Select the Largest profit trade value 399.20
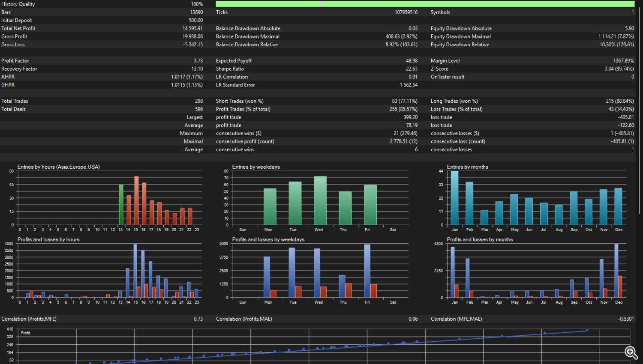Viewport: 643px width, 364px height. [x=410, y=117]
